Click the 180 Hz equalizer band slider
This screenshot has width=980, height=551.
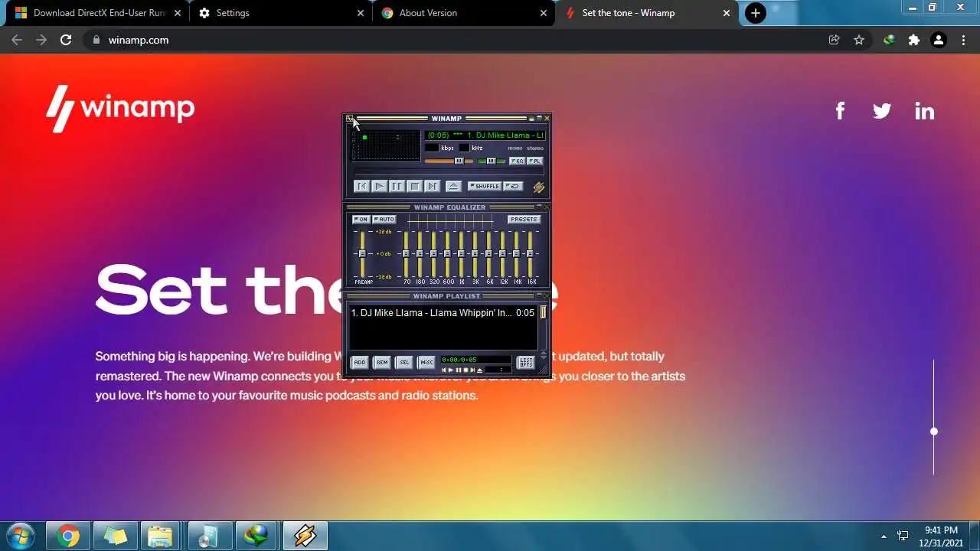(x=420, y=254)
